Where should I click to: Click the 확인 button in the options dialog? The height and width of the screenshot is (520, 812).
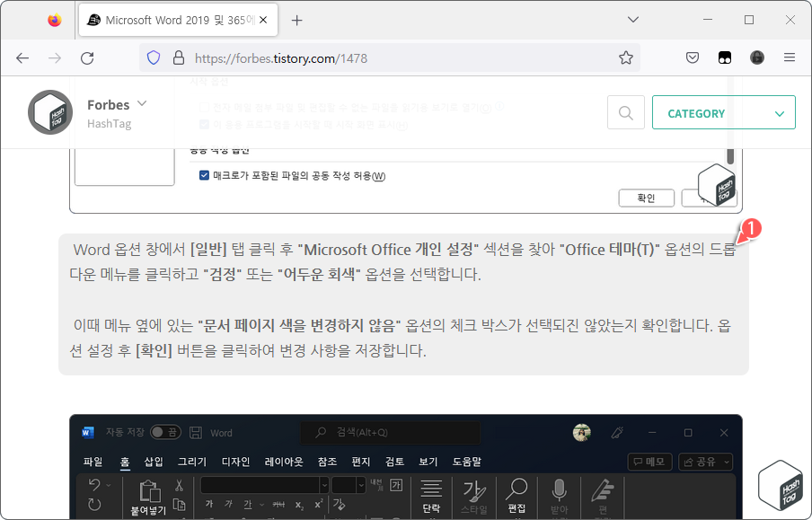tap(647, 198)
